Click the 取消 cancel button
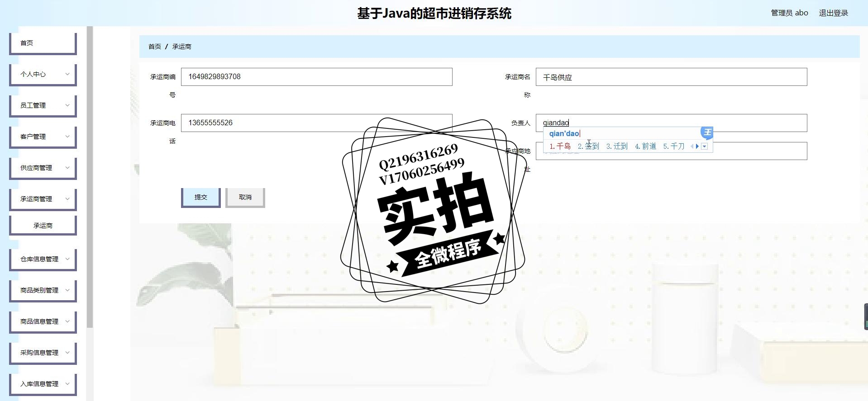Screen dimensions: 868x401 245,198
